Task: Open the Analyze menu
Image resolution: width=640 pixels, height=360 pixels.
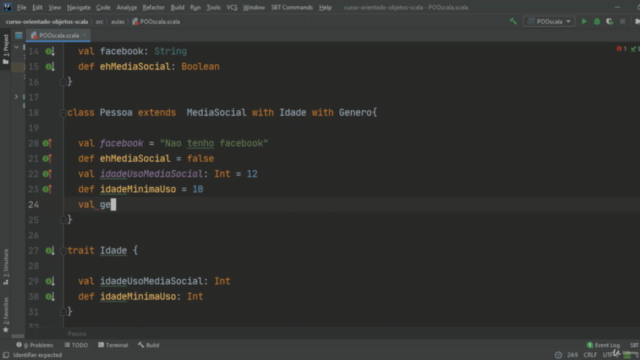Action: (127, 7)
